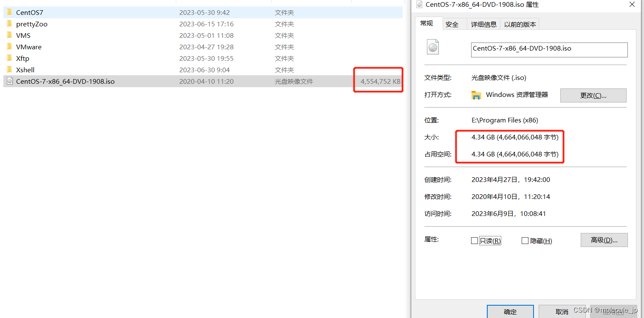
Task: Click the 属性: label
Action: point(432,239)
